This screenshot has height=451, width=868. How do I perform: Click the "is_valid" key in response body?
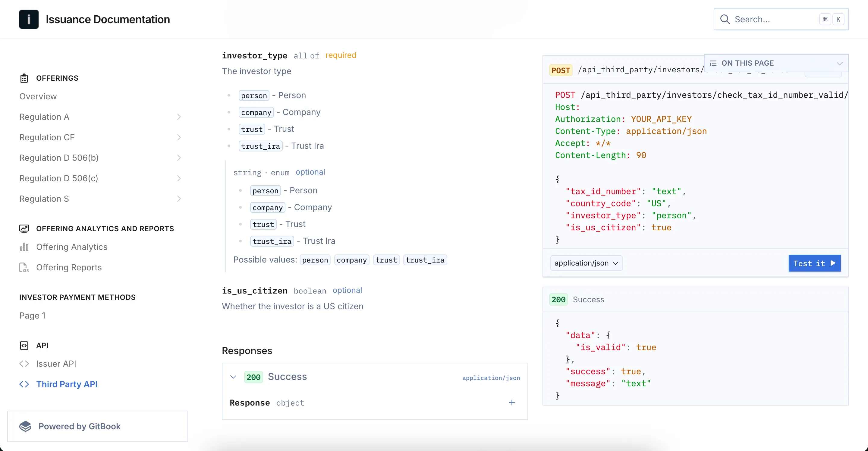coord(600,347)
